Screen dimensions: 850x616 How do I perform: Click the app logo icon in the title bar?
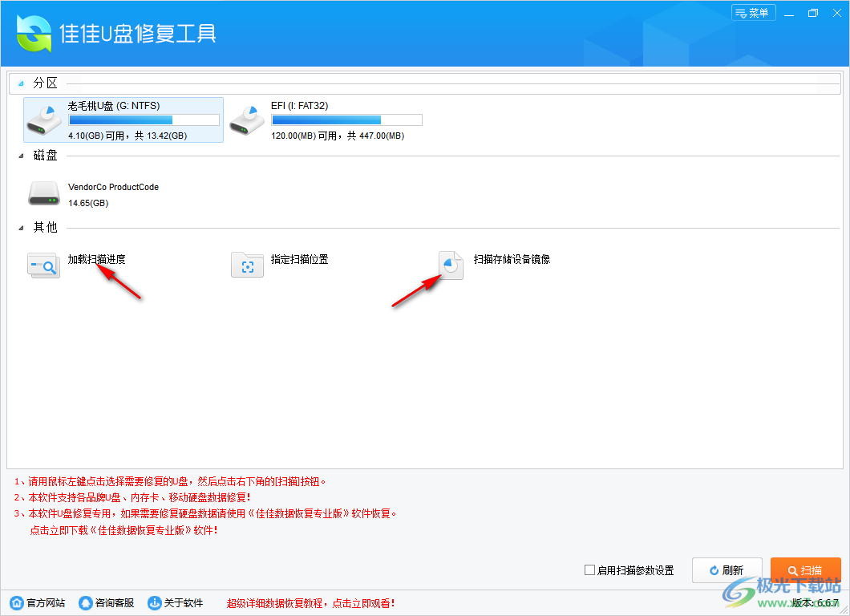(34, 34)
